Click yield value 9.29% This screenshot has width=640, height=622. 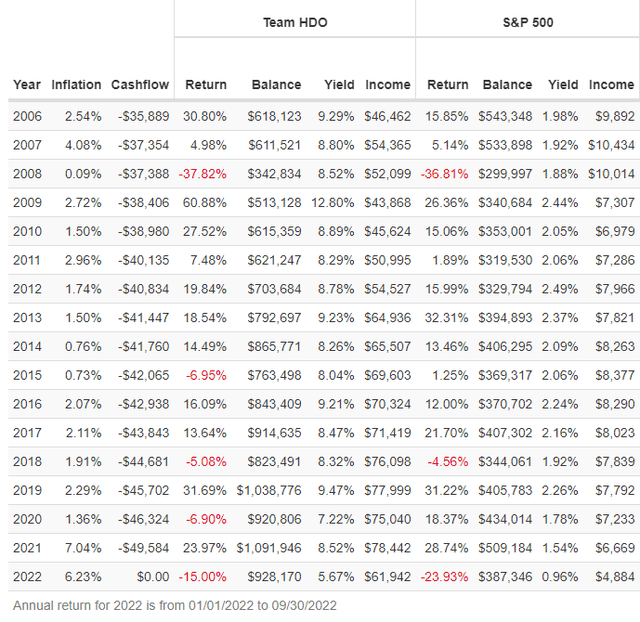[336, 116]
